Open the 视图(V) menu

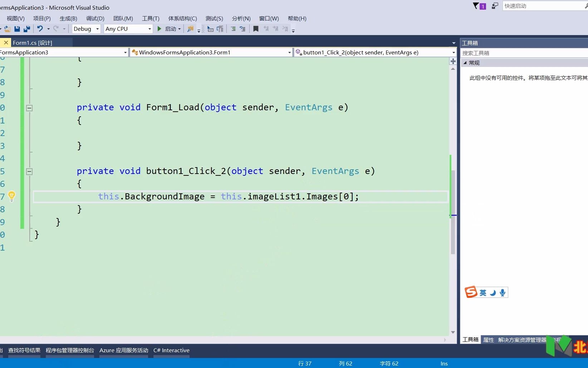tap(16, 18)
